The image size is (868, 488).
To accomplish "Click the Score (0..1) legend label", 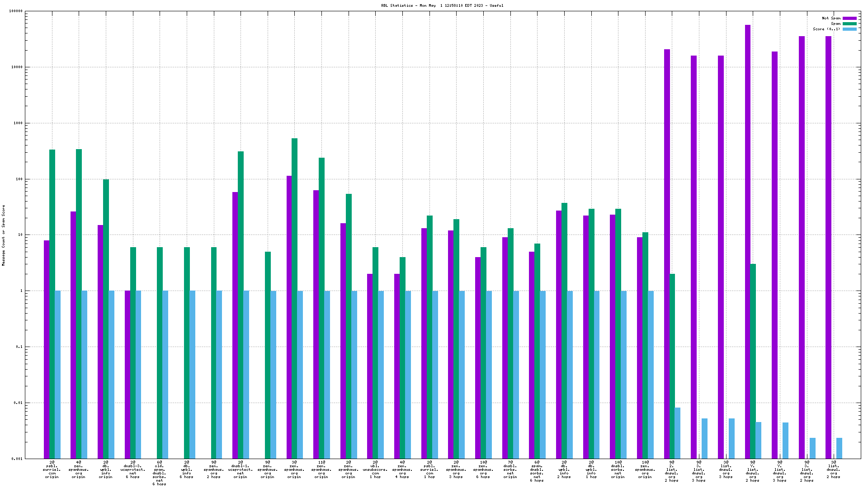I will click(826, 29).
